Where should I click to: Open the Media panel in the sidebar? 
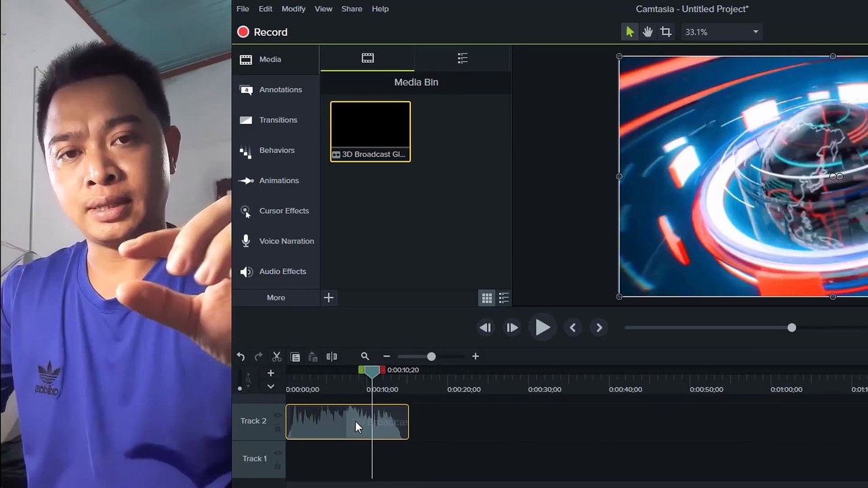tap(275, 60)
